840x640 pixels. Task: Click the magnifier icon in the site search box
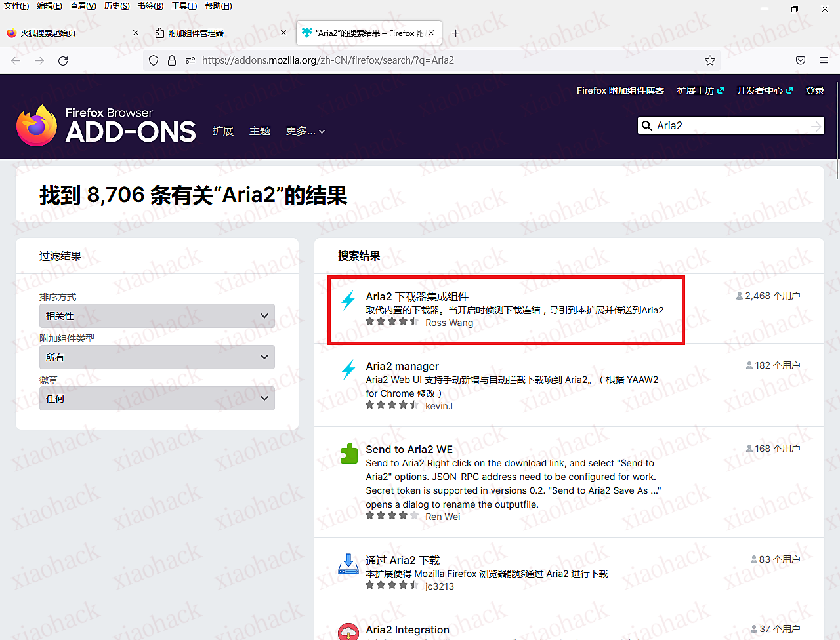coord(647,126)
